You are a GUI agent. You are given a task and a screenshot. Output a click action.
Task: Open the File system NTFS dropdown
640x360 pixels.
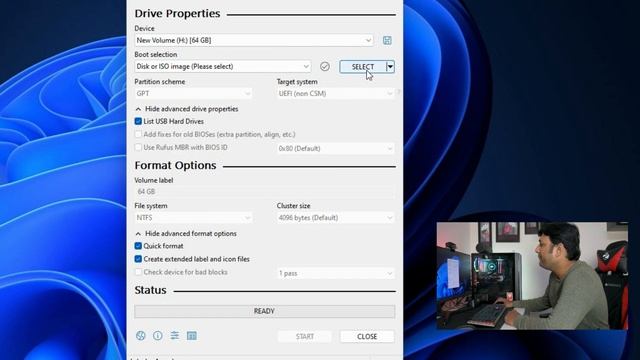193,218
